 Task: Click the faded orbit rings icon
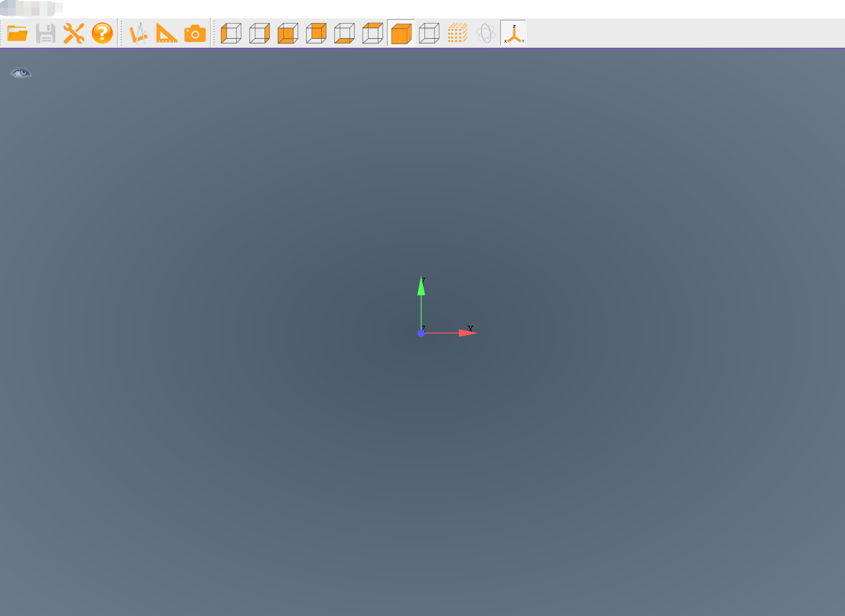486,33
